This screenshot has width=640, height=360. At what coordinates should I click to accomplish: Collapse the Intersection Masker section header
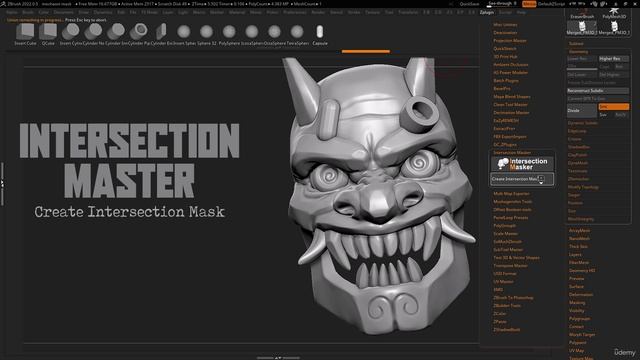click(x=512, y=153)
